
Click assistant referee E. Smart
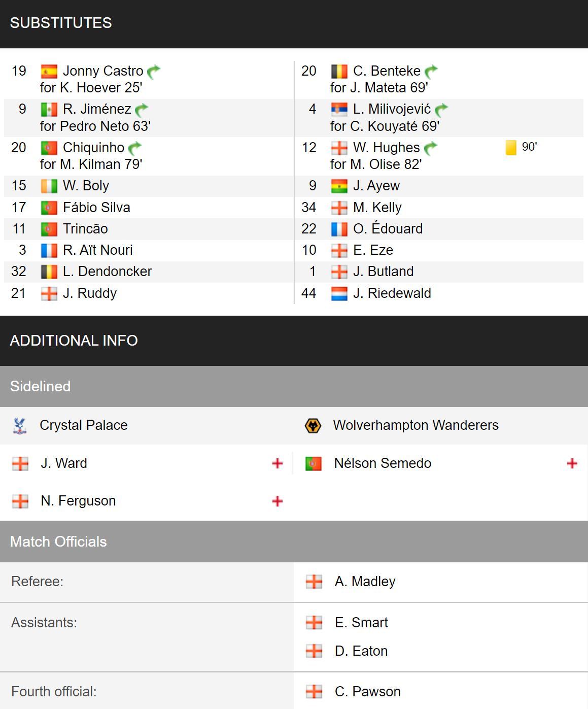(361, 623)
